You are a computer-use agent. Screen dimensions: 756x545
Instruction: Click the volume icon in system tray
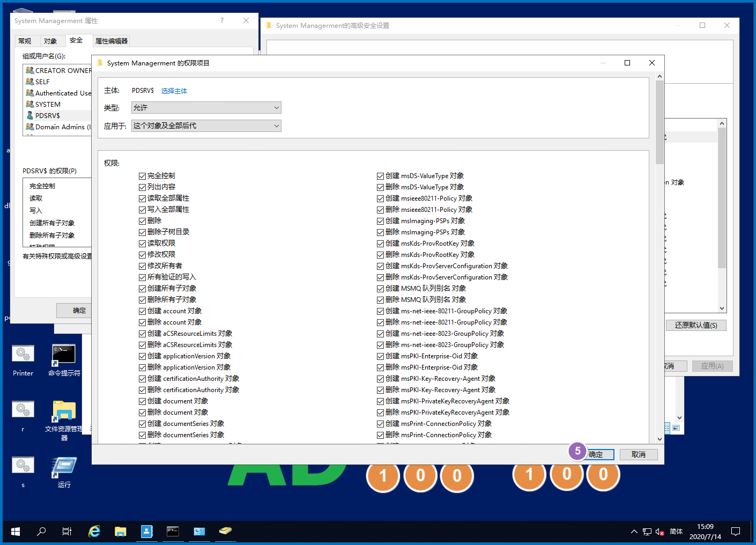coord(660,532)
